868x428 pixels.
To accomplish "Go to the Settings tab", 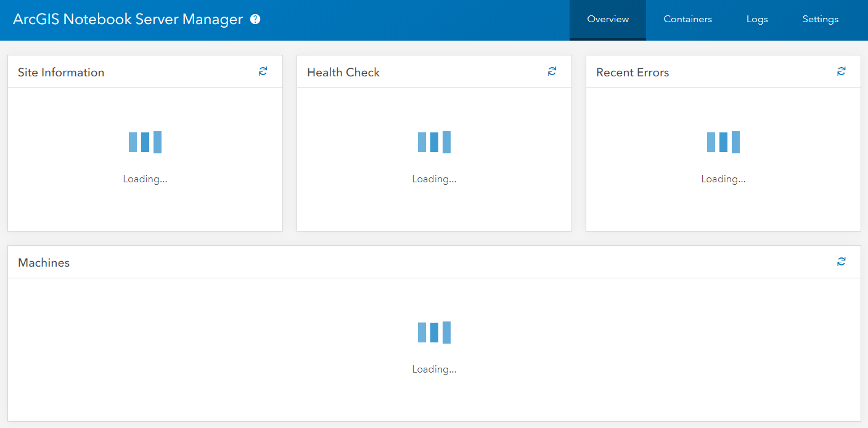I will tap(821, 20).
